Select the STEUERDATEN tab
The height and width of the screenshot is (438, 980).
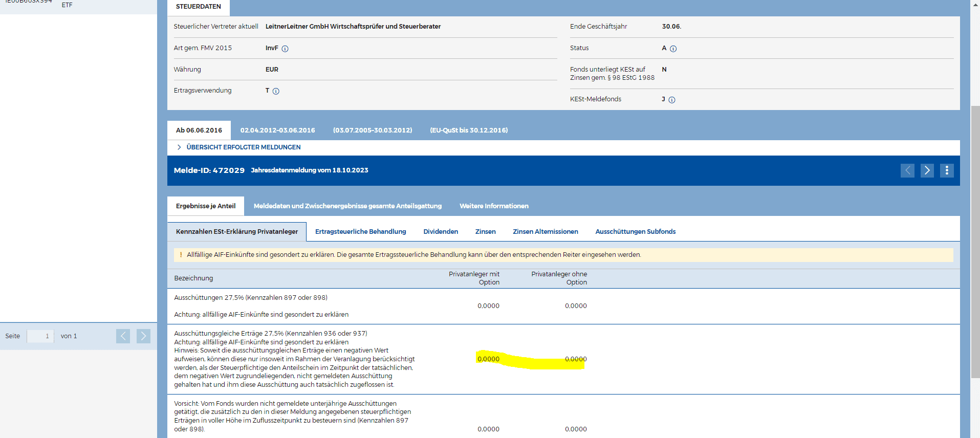click(199, 7)
